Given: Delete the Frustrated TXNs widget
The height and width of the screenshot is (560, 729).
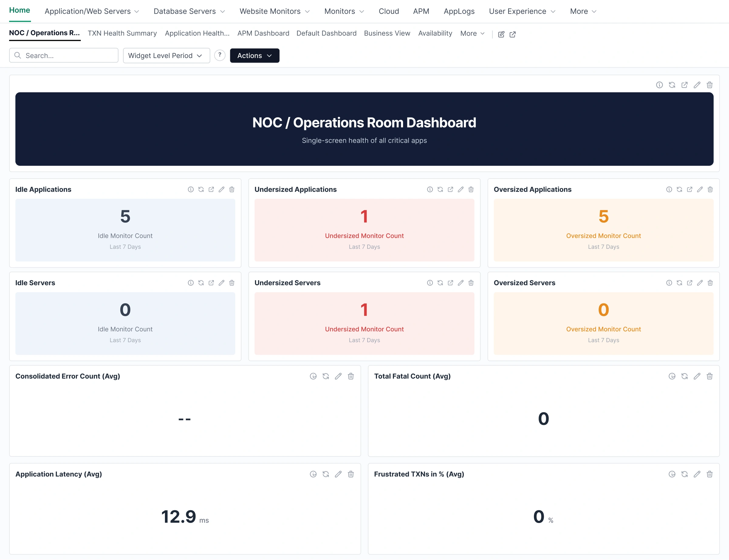Looking at the screenshot, I should click(710, 474).
